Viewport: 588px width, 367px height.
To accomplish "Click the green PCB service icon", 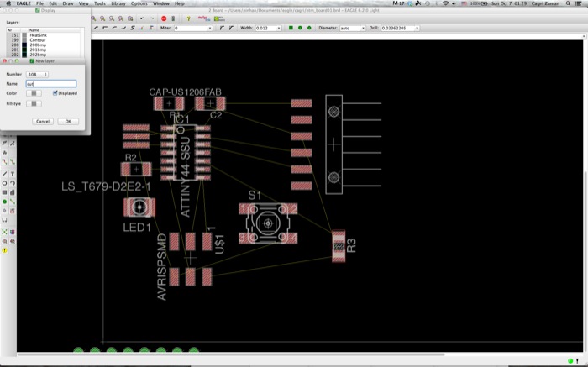I will click(219, 18).
